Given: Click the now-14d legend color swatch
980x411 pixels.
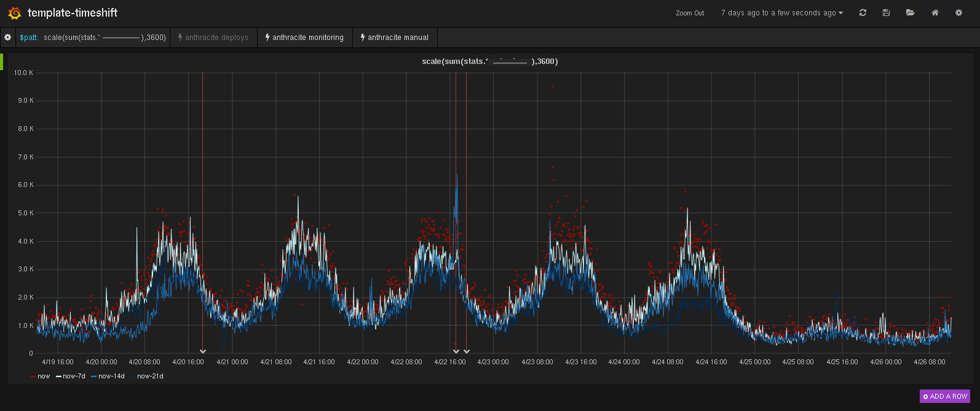Looking at the screenshot, I should (x=93, y=377).
